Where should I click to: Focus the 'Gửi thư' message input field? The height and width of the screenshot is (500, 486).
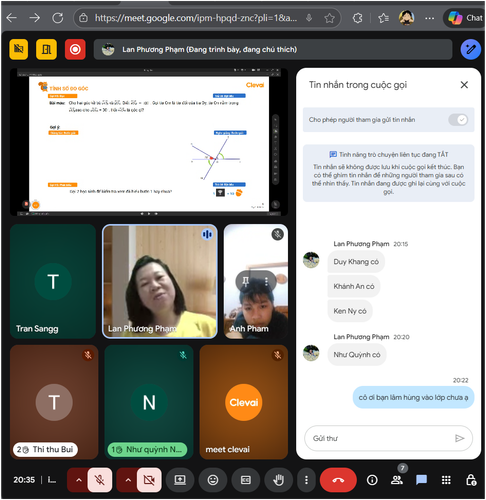[380, 438]
